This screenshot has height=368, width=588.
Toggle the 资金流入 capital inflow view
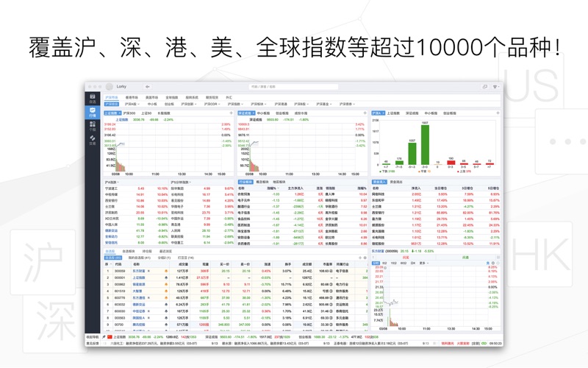tap(379, 182)
